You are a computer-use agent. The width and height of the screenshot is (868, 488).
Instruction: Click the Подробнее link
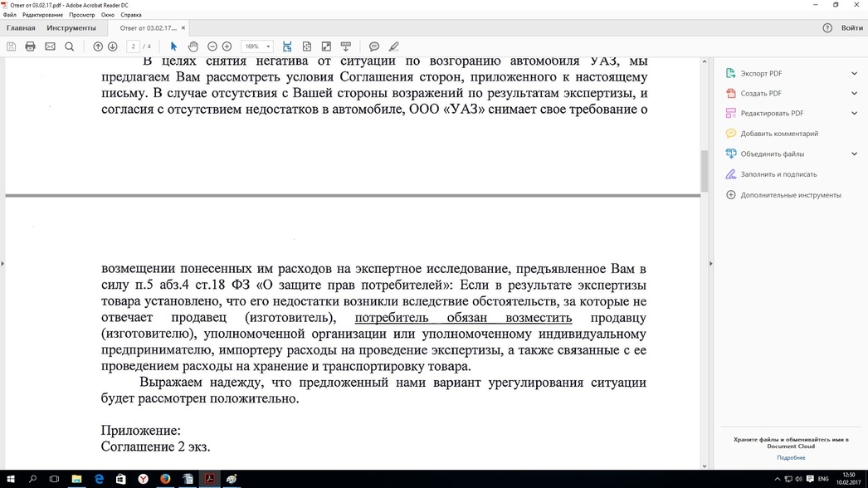tap(791, 457)
